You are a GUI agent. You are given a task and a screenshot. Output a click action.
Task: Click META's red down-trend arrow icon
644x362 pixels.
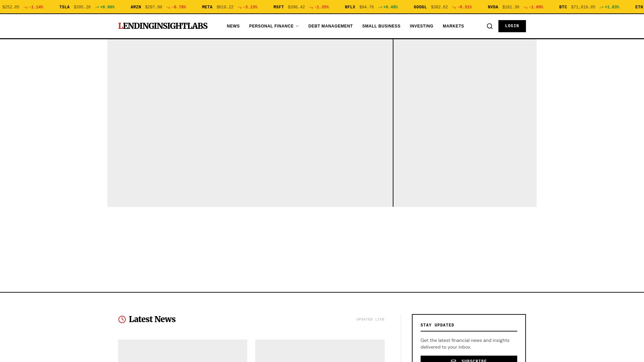point(239,7)
